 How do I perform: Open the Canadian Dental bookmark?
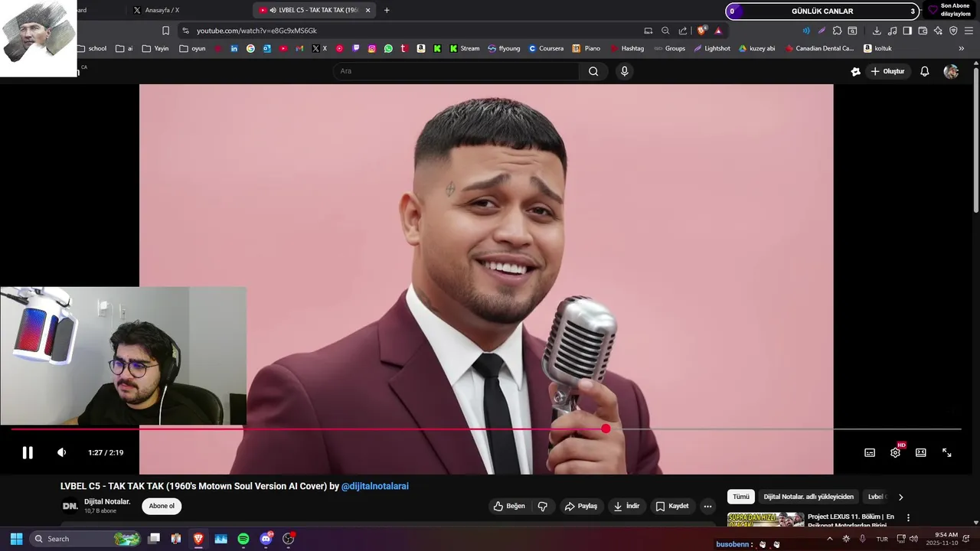pos(819,48)
